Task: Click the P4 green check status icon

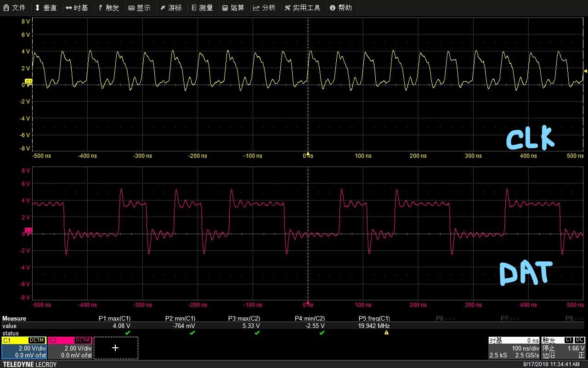Action: (322, 333)
